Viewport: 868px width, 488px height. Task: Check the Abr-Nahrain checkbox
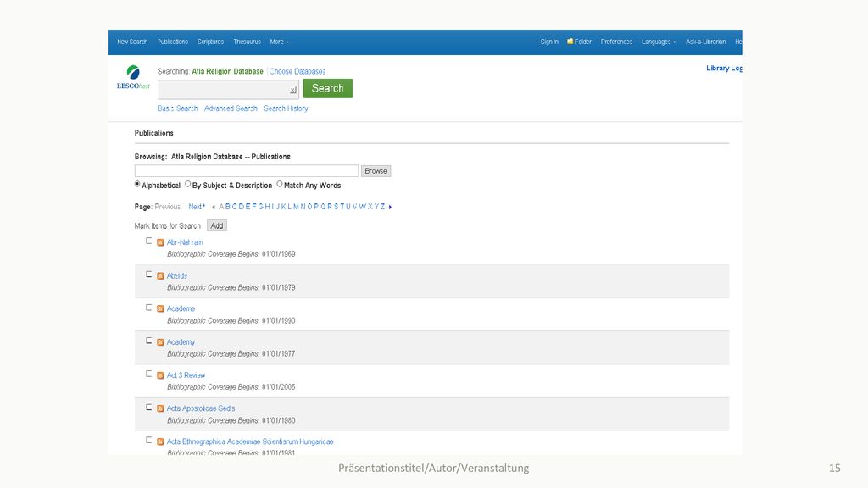click(x=148, y=241)
